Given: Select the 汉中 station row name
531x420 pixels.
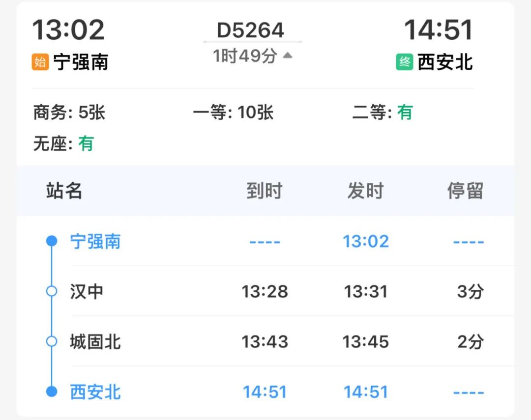Looking at the screenshot, I should click(87, 291).
